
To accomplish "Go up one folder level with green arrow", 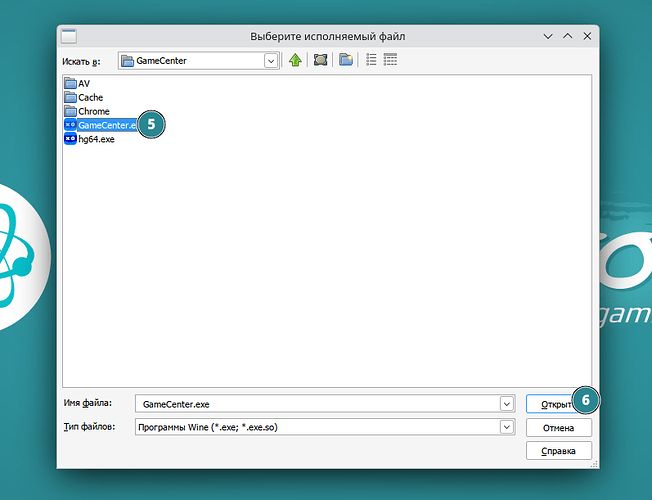I will pyautogui.click(x=295, y=60).
